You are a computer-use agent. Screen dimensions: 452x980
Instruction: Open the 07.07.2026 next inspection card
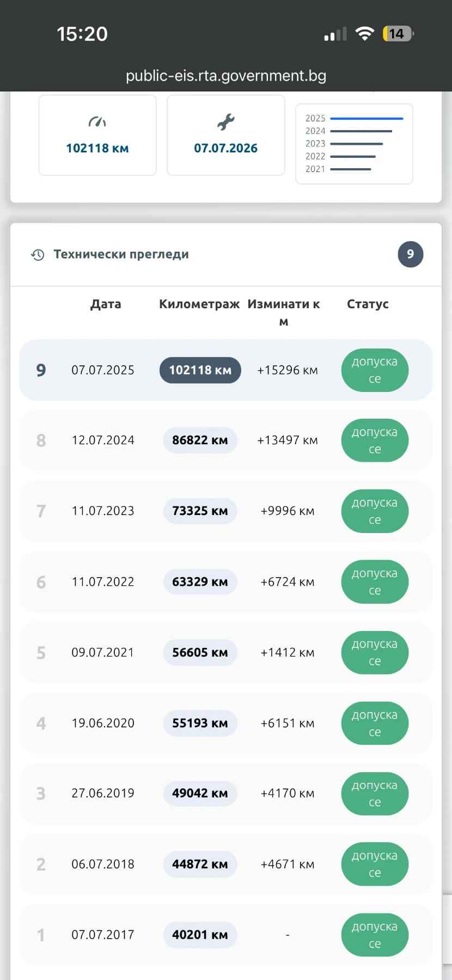[x=226, y=135]
